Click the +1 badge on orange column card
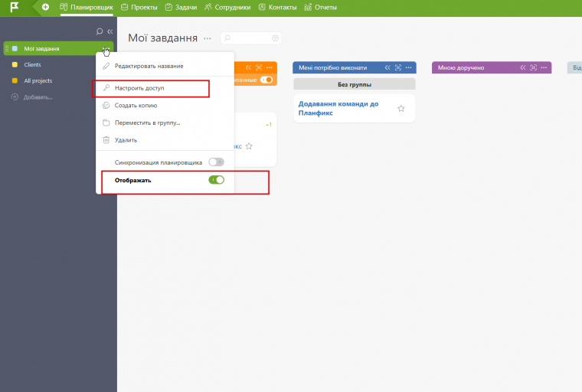The image size is (582, 392). tap(269, 125)
